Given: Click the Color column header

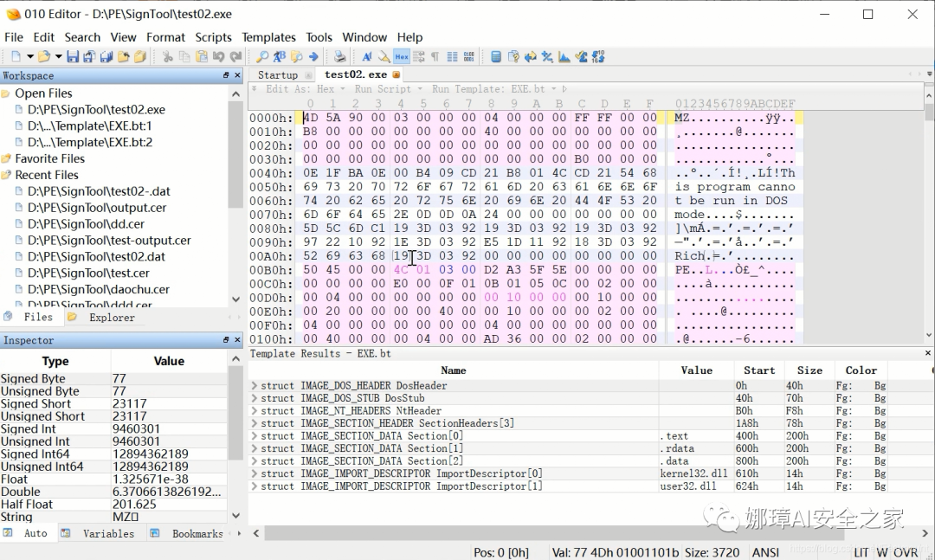Looking at the screenshot, I should [861, 370].
